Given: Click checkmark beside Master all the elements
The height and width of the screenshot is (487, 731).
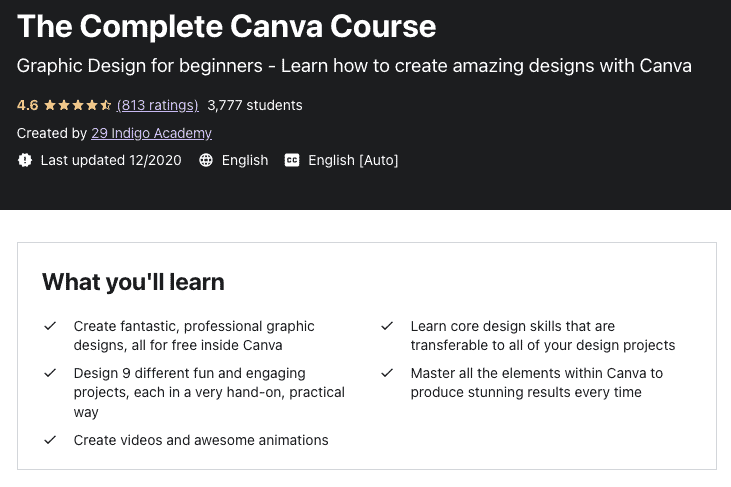Looking at the screenshot, I should (x=387, y=373).
